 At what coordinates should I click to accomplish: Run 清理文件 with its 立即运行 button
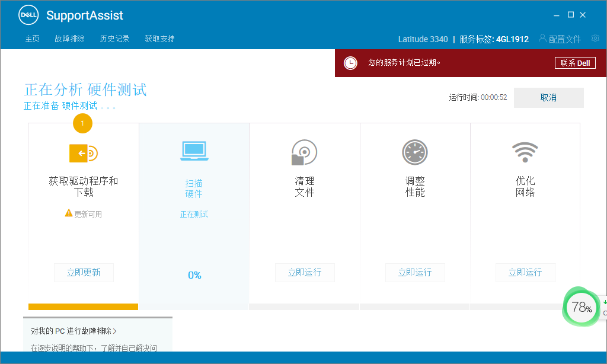(305, 273)
